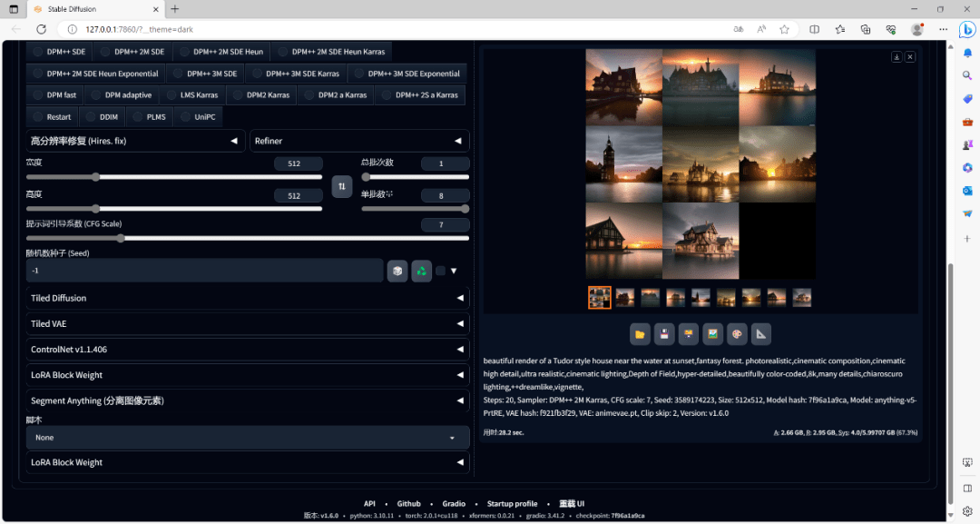The width and height of the screenshot is (980, 524).
Task: Click the green recycle icon to reuse seed
Action: [x=421, y=271]
